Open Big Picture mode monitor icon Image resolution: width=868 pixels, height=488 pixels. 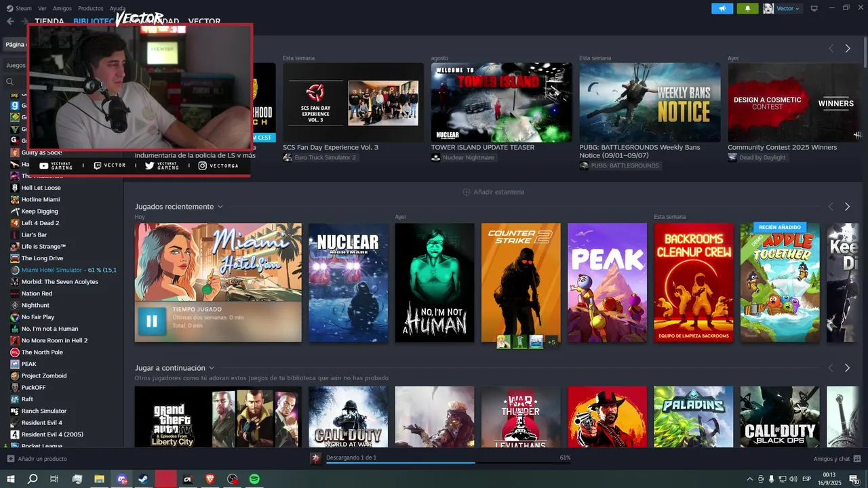point(814,8)
